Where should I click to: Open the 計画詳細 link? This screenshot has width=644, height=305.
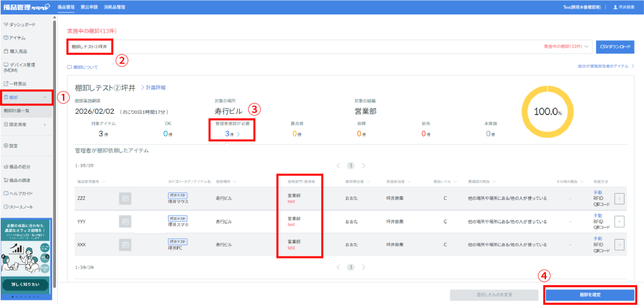pyautogui.click(x=154, y=87)
